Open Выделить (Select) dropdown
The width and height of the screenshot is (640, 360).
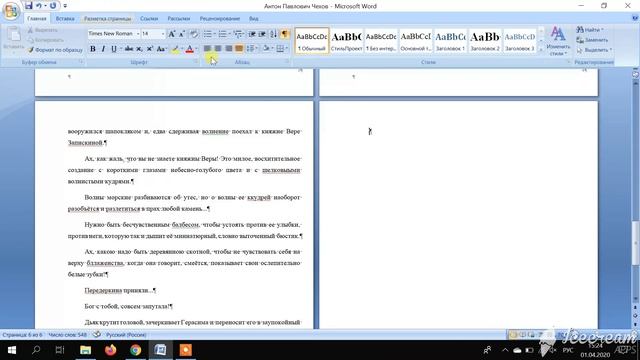[594, 50]
